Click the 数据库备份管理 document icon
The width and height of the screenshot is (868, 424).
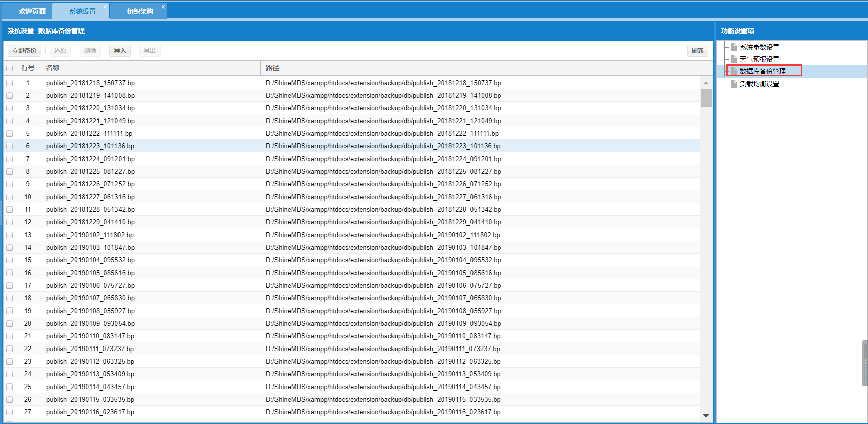(x=734, y=71)
